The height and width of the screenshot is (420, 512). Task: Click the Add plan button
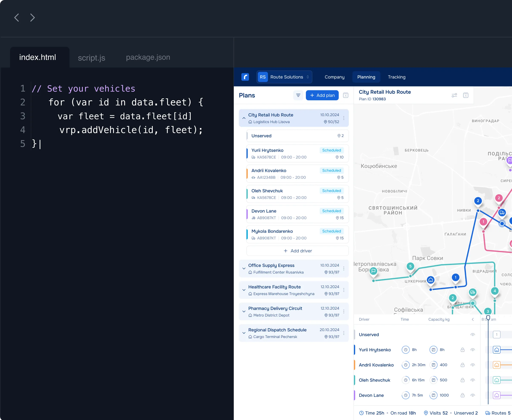[x=322, y=95]
